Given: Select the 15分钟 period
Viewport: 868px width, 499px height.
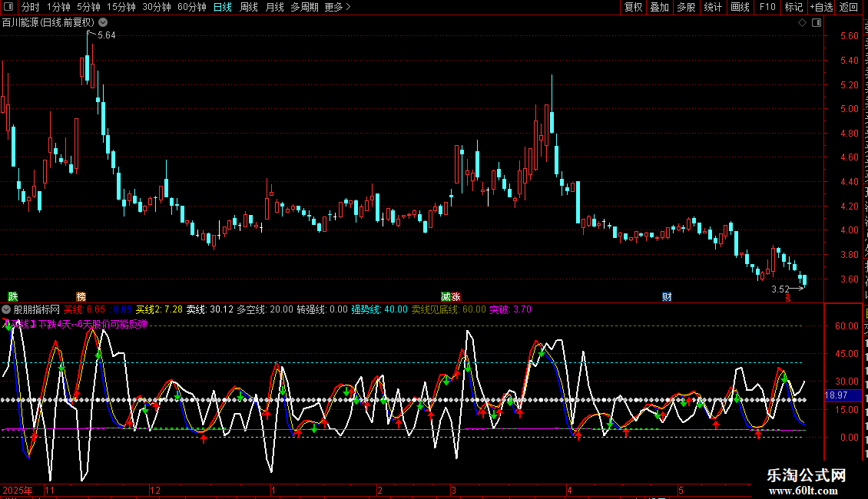Looking at the screenshot, I should pyautogui.click(x=121, y=7).
